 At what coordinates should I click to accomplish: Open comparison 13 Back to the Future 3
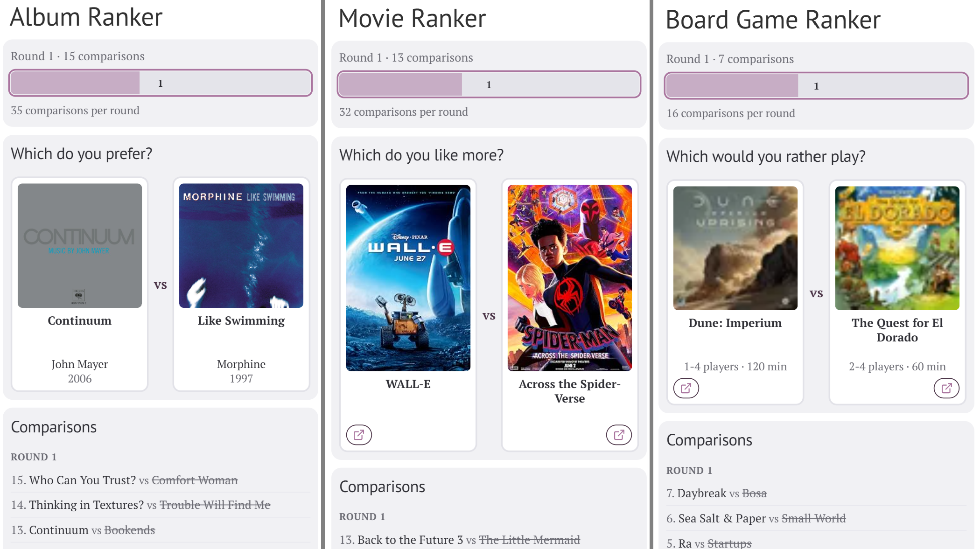coord(489,540)
